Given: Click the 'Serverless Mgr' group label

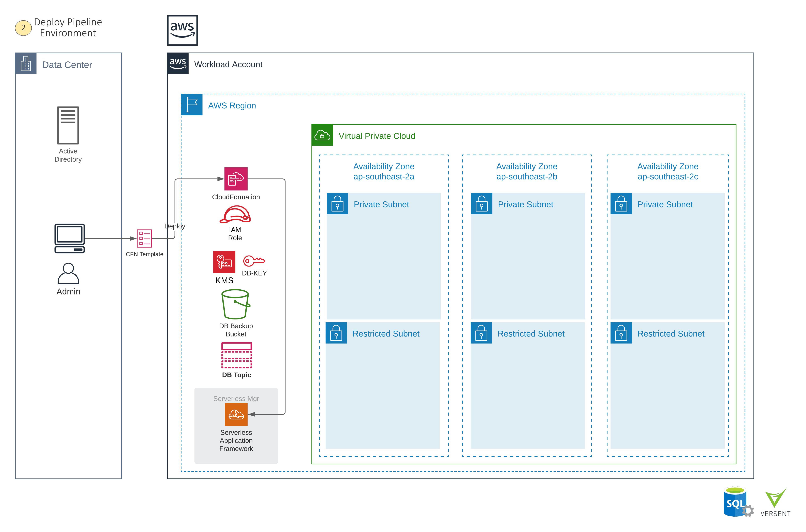Looking at the screenshot, I should point(236,398).
